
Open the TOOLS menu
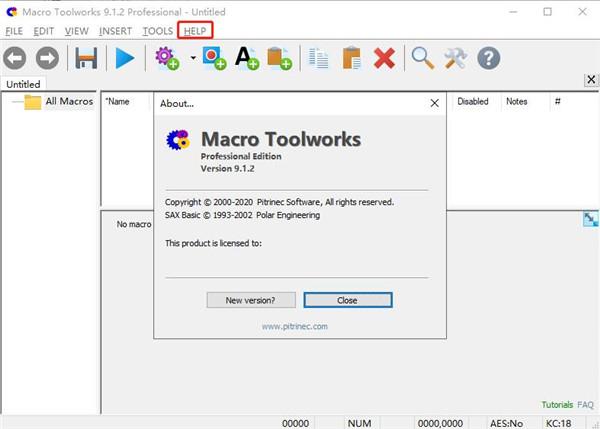click(x=158, y=31)
